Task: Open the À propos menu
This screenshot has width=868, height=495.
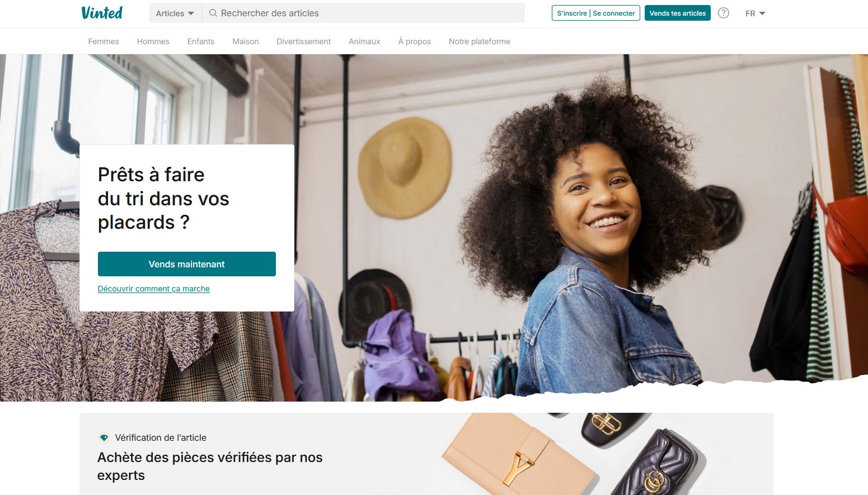Action: tap(415, 41)
